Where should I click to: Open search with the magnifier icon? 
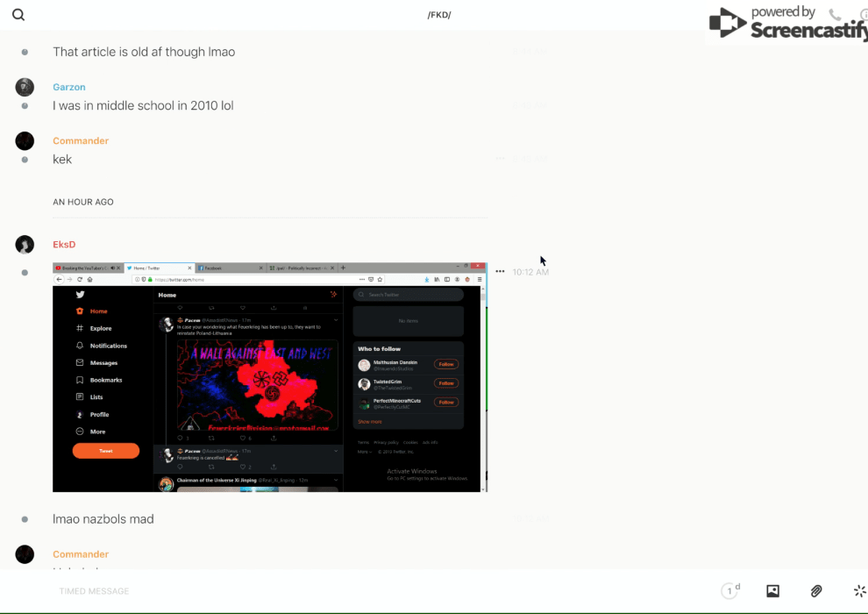[x=18, y=15]
